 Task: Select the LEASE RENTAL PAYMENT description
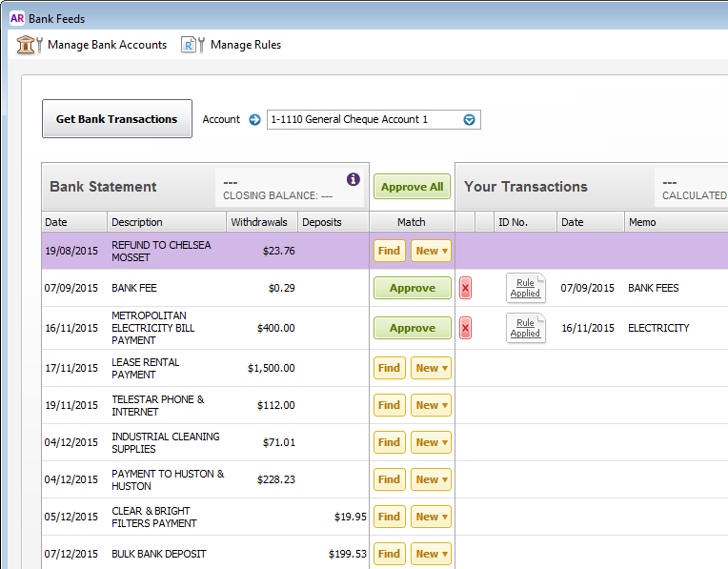pos(146,368)
